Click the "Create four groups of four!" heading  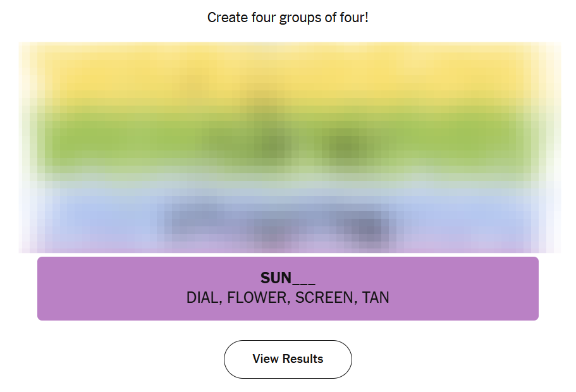[x=288, y=18]
